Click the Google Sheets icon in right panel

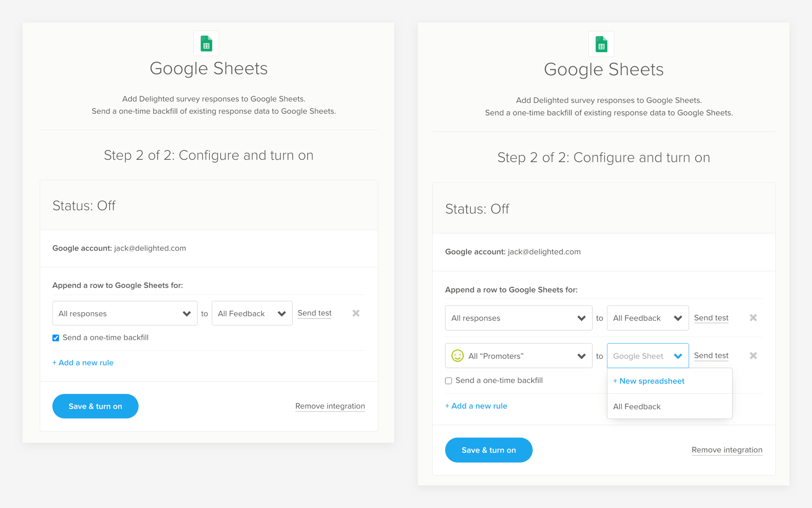[601, 44]
